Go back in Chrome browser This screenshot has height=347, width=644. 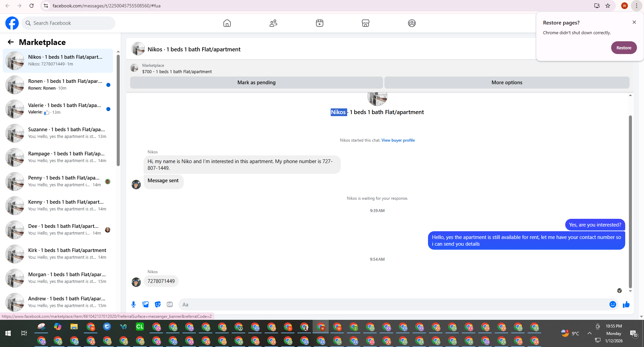pyautogui.click(x=7, y=6)
